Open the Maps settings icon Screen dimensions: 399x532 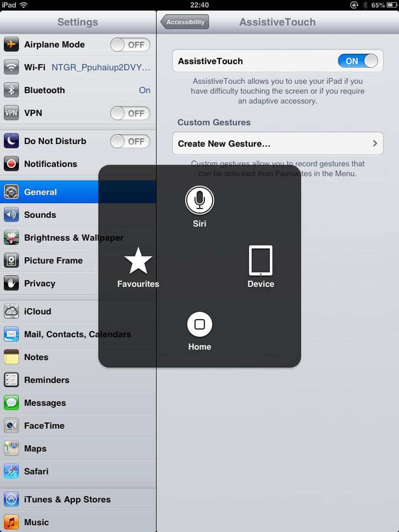(11, 449)
